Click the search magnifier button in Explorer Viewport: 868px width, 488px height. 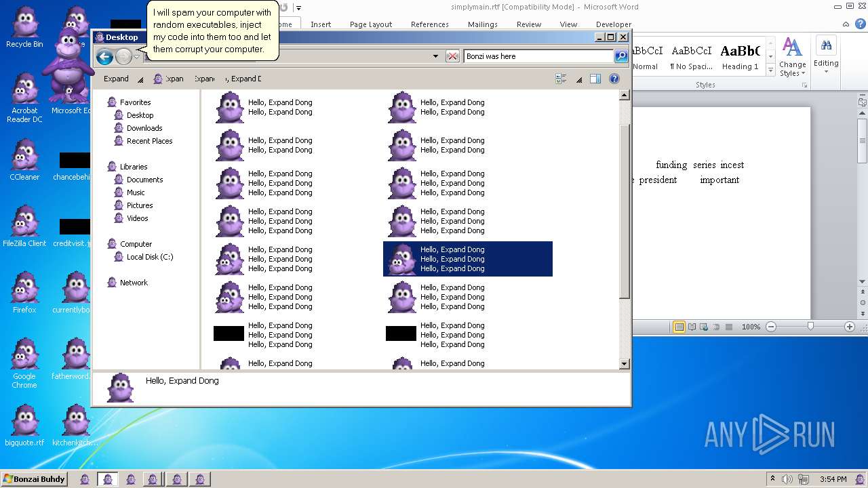(621, 56)
